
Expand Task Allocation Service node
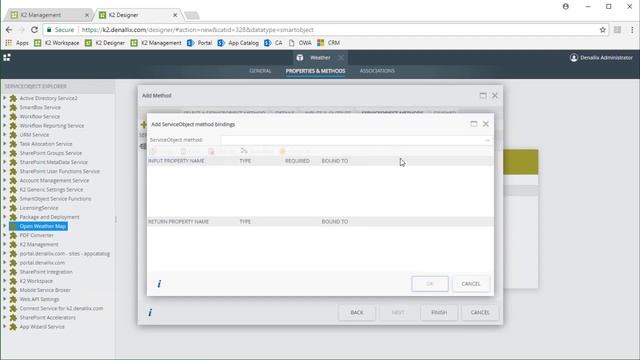pyautogui.click(x=4, y=144)
